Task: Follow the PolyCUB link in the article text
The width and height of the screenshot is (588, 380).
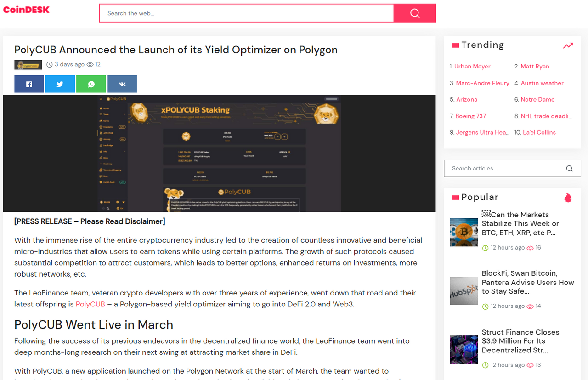Action: pos(90,304)
